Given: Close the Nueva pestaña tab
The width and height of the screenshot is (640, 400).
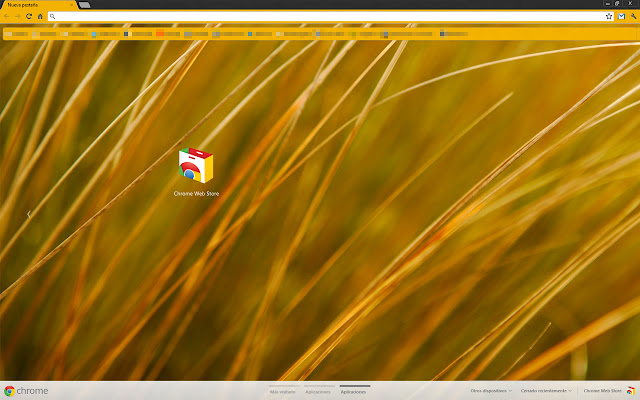Looking at the screenshot, I should (71, 5).
